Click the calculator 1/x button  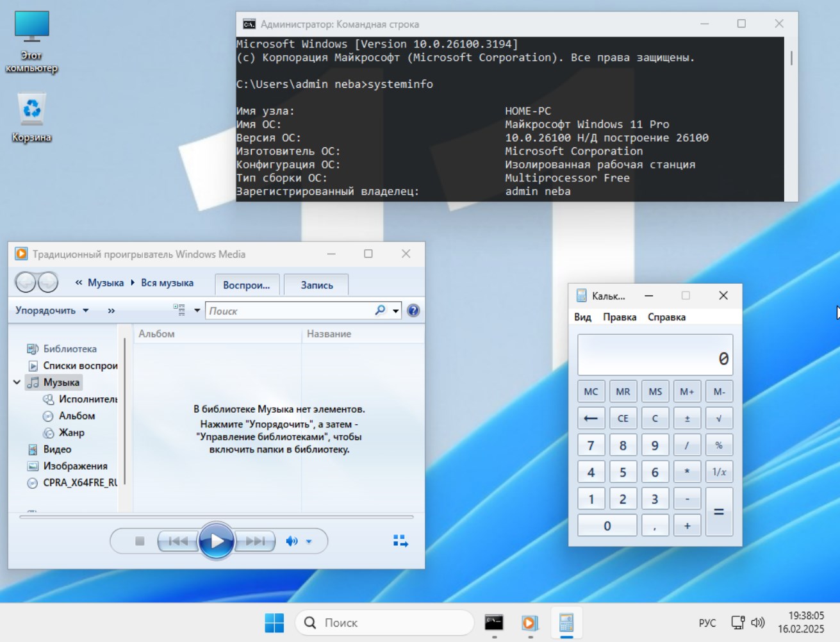[x=719, y=472]
